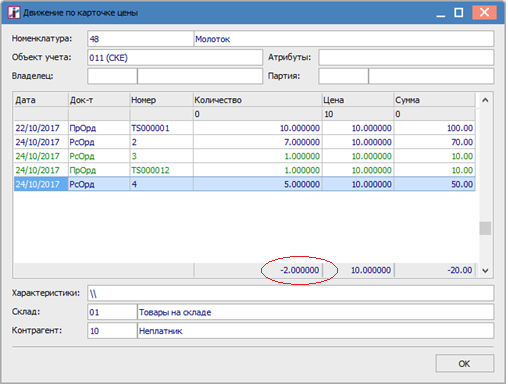508x385 pixels.
Task: Maximize the price card movement window
Action: click(x=460, y=13)
